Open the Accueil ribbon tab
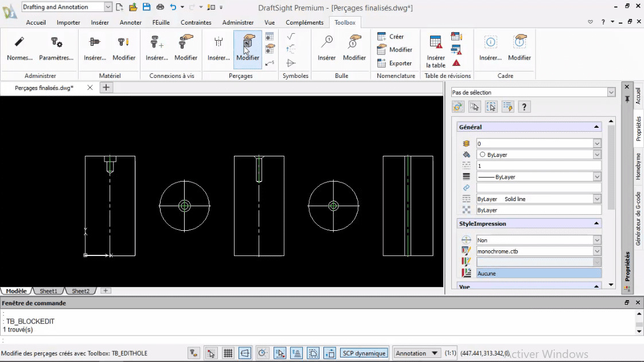The width and height of the screenshot is (644, 362). pyautogui.click(x=36, y=22)
